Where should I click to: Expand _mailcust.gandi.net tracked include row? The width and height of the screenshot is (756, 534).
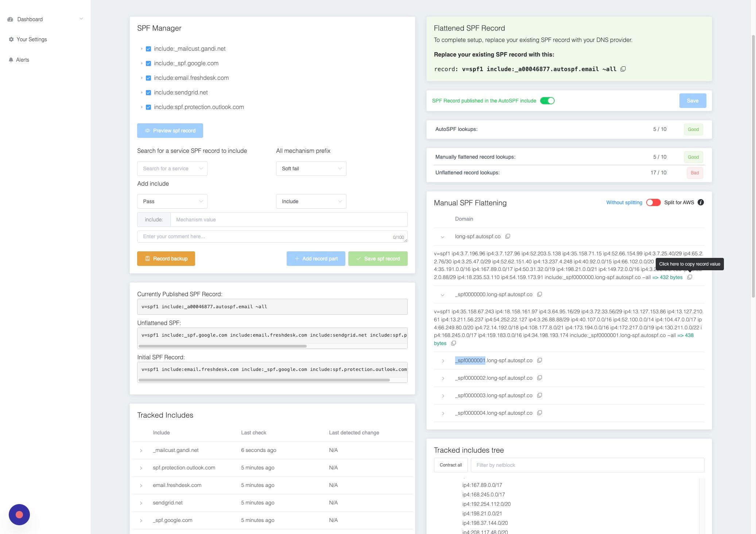141,450
